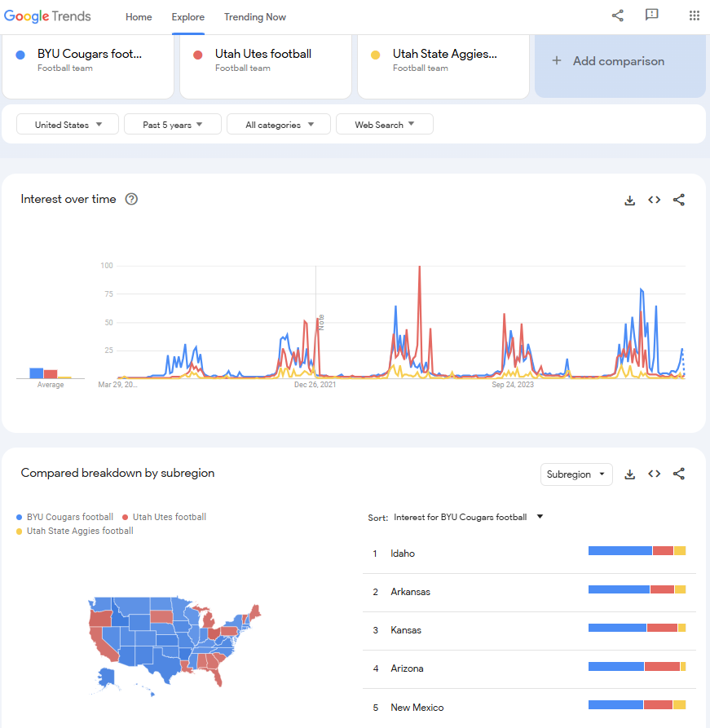Open help icon beside Interest over time
This screenshot has height=728, width=710.
tap(131, 199)
